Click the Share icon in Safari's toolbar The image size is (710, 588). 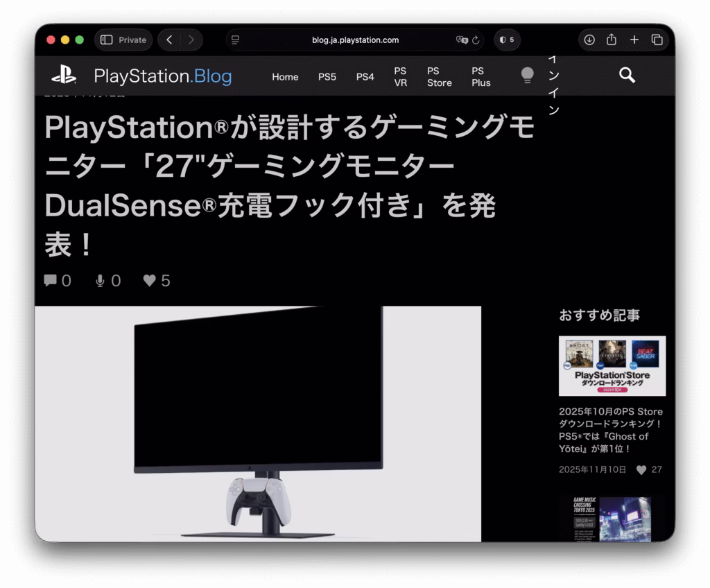coord(612,40)
